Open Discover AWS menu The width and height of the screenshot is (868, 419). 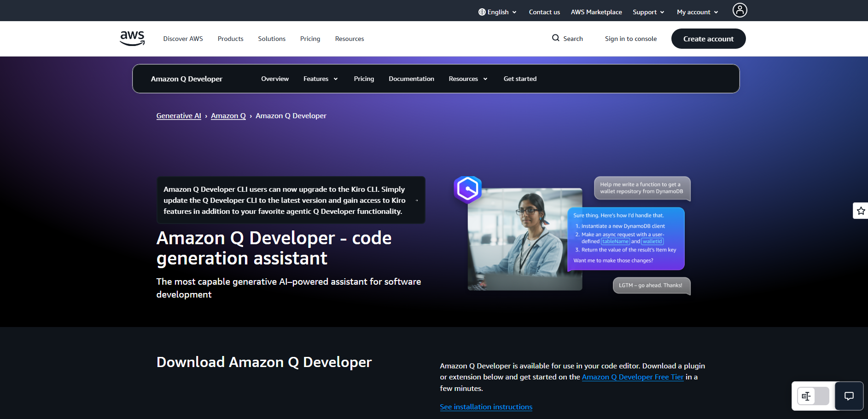(x=183, y=39)
